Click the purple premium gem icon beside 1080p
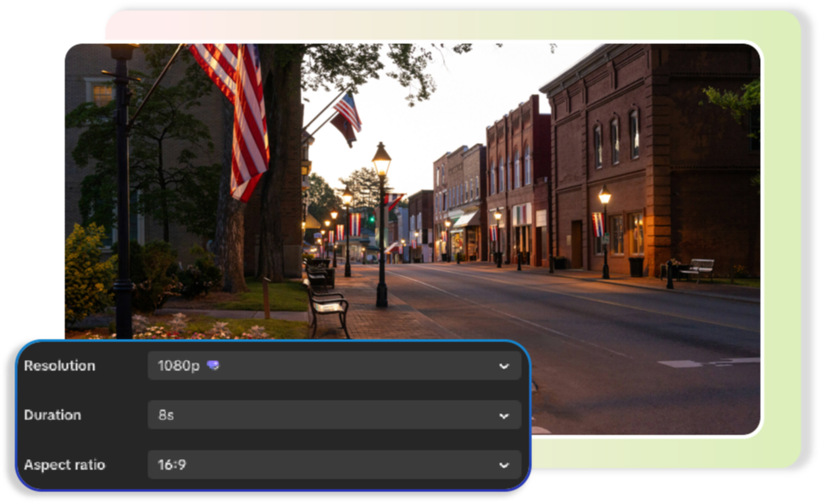The height and width of the screenshot is (504, 821). tap(213, 365)
